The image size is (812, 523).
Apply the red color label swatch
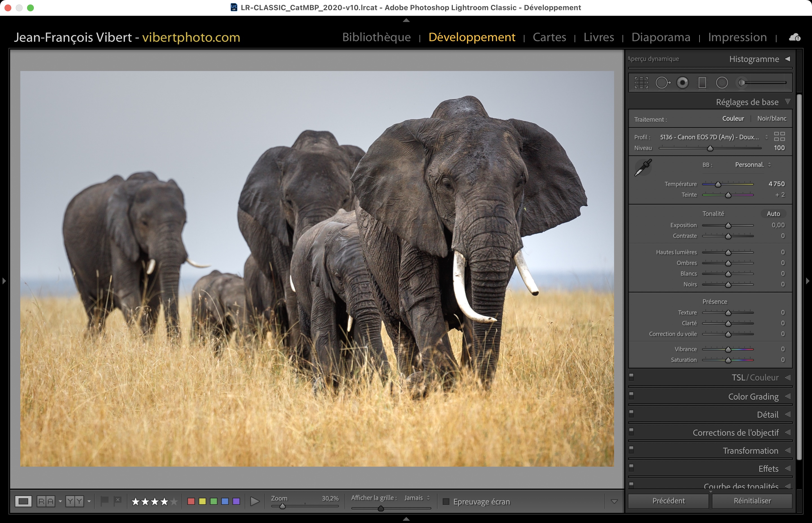click(191, 501)
